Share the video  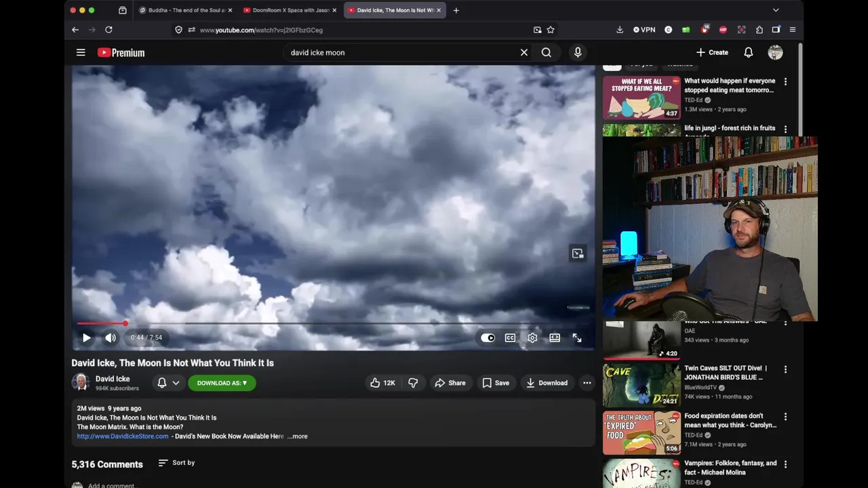(450, 383)
